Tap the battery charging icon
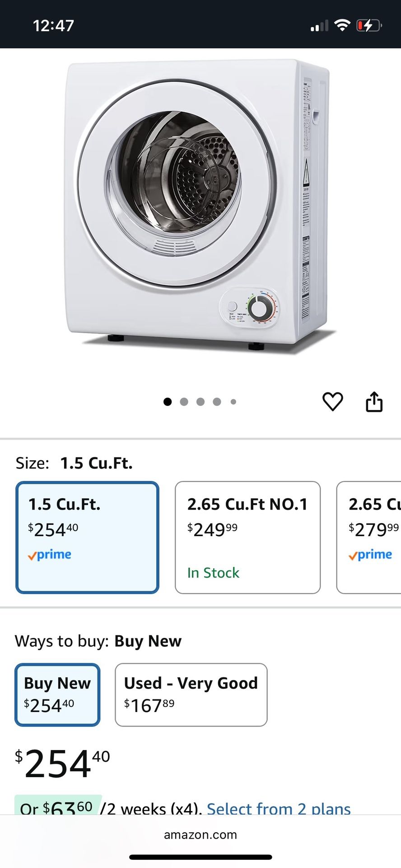This screenshot has width=401, height=868. [369, 25]
